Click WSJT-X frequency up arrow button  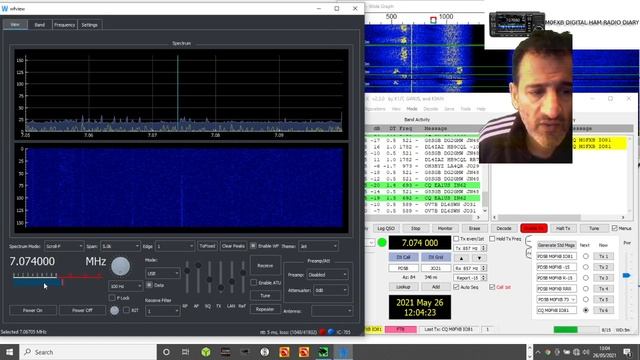coord(462,258)
